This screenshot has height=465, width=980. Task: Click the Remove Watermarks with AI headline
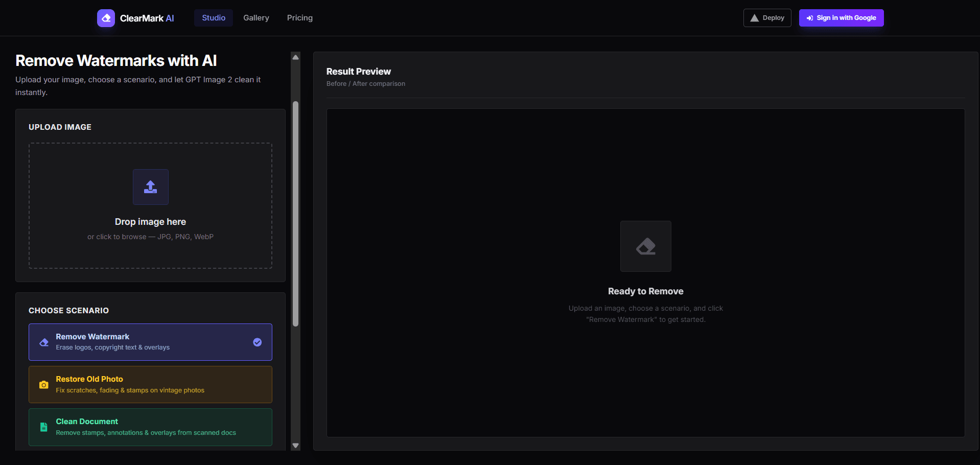point(116,61)
